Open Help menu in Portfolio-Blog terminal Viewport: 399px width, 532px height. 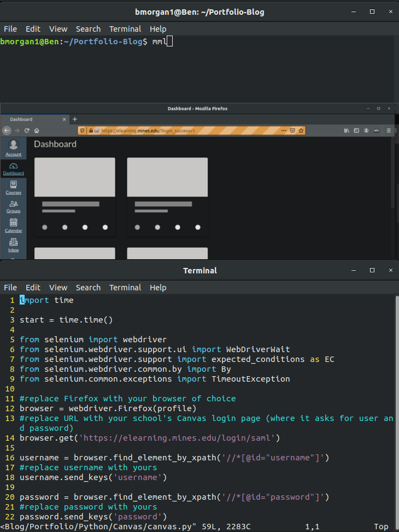158,29
